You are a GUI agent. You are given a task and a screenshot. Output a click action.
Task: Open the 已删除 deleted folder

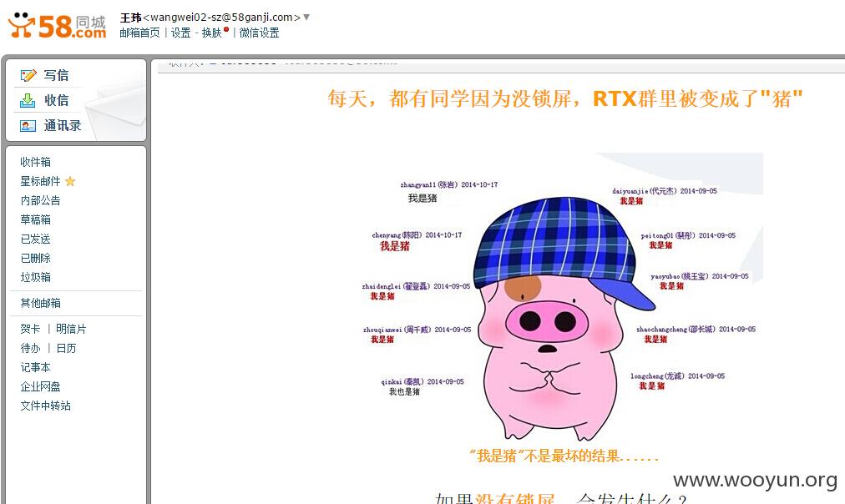(36, 258)
